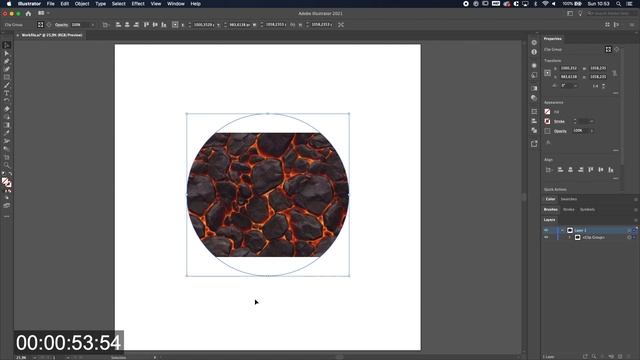Select the Type tool

tap(7, 93)
